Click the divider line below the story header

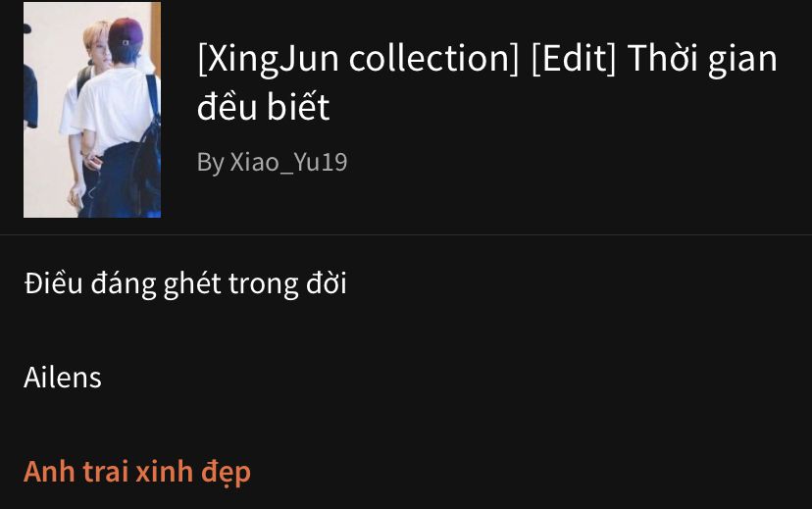coord(406,234)
